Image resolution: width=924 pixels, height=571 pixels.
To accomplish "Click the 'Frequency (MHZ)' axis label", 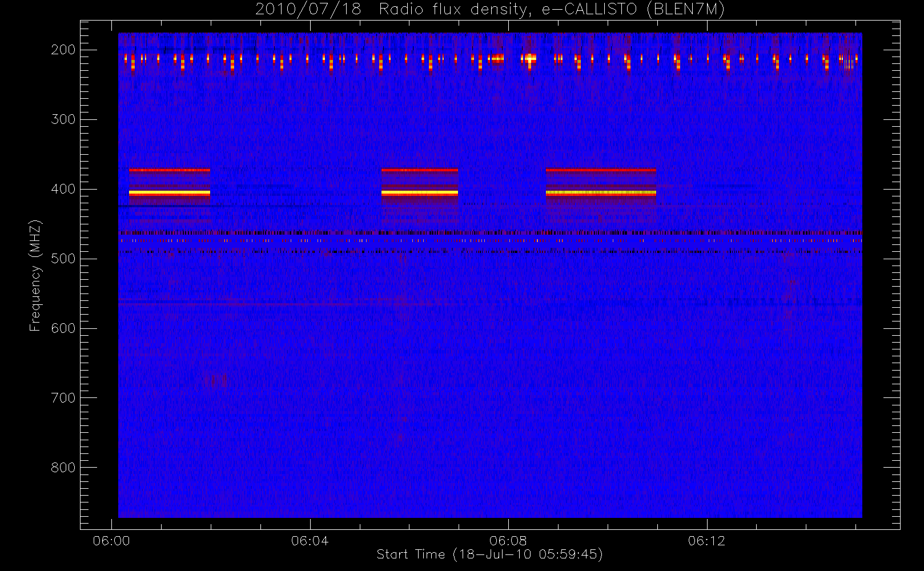I will (35, 275).
